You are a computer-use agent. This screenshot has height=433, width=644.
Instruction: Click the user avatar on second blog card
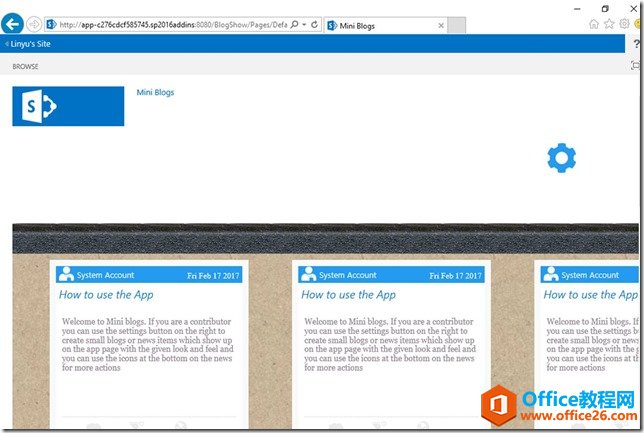(x=308, y=275)
